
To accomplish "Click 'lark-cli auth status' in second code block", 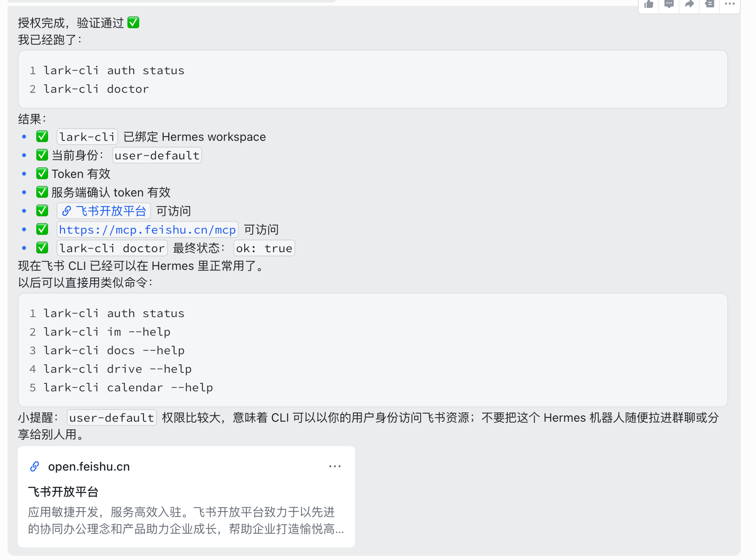I will pos(114,313).
